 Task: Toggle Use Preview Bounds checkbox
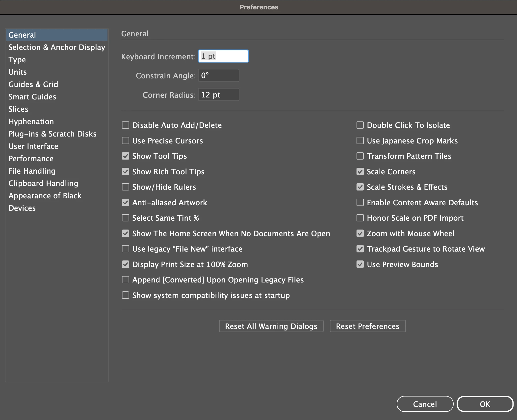(x=360, y=264)
